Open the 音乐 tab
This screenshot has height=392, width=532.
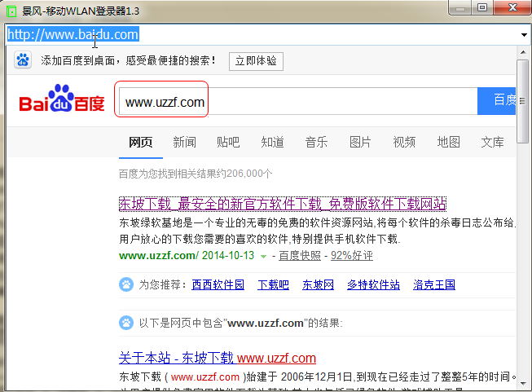tap(316, 142)
